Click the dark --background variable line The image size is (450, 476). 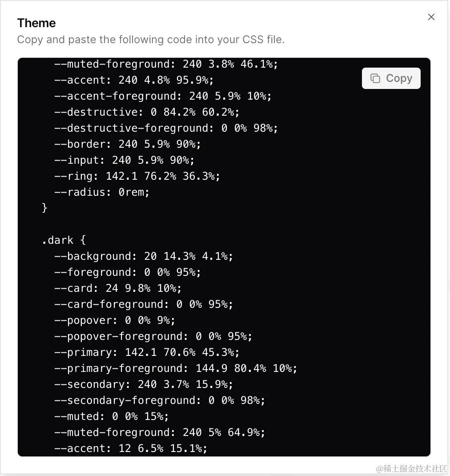(143, 256)
